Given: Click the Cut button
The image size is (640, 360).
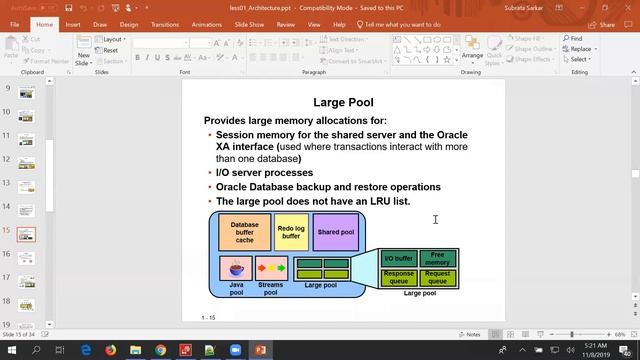Looking at the screenshot, I should pyautogui.click(x=31, y=39).
